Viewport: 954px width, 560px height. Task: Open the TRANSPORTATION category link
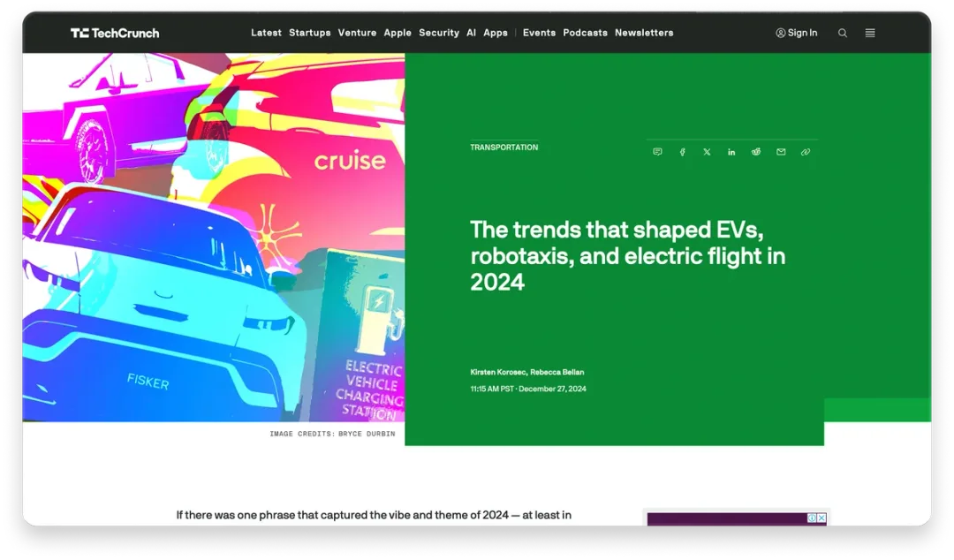coord(503,148)
